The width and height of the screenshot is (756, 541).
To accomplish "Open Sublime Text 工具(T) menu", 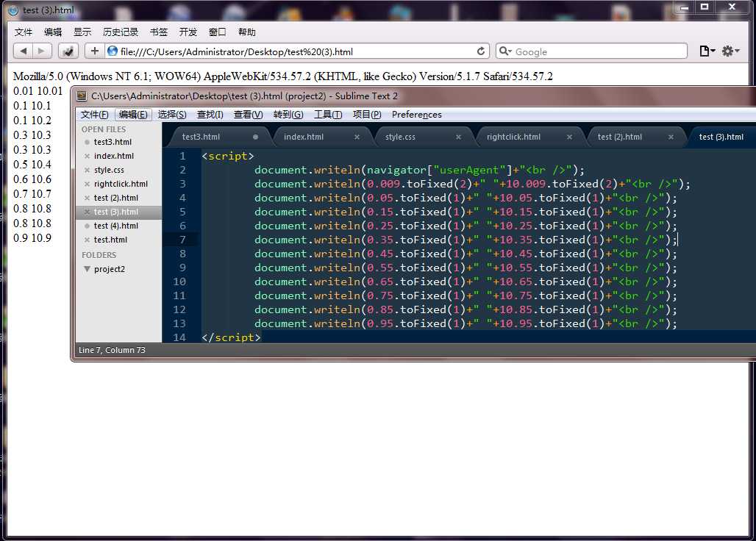I will (x=328, y=114).
